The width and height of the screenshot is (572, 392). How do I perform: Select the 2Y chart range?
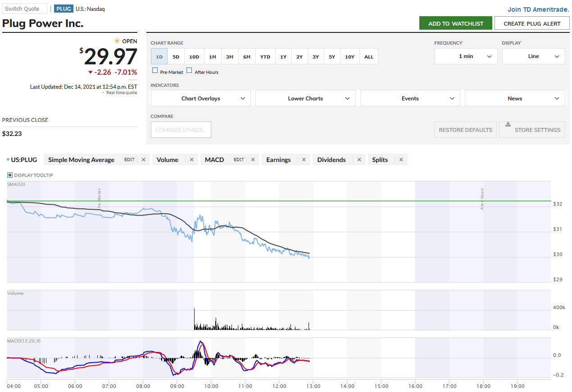300,57
